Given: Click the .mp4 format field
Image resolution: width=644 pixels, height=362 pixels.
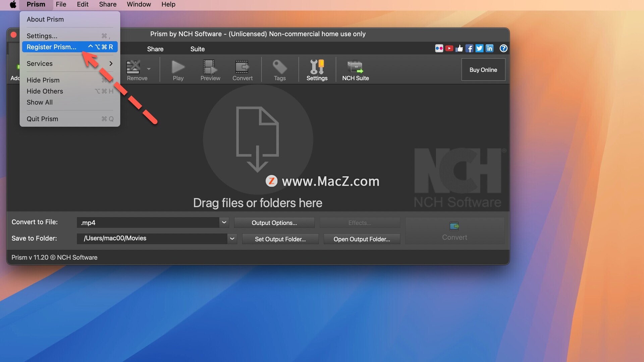Looking at the screenshot, I should click(x=148, y=223).
